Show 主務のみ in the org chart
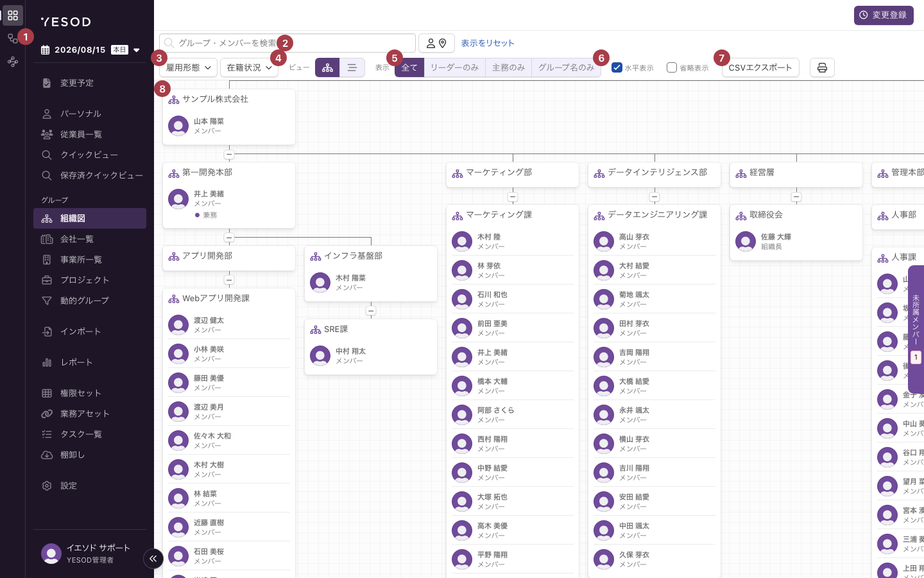The height and width of the screenshot is (578, 924). 508,67
